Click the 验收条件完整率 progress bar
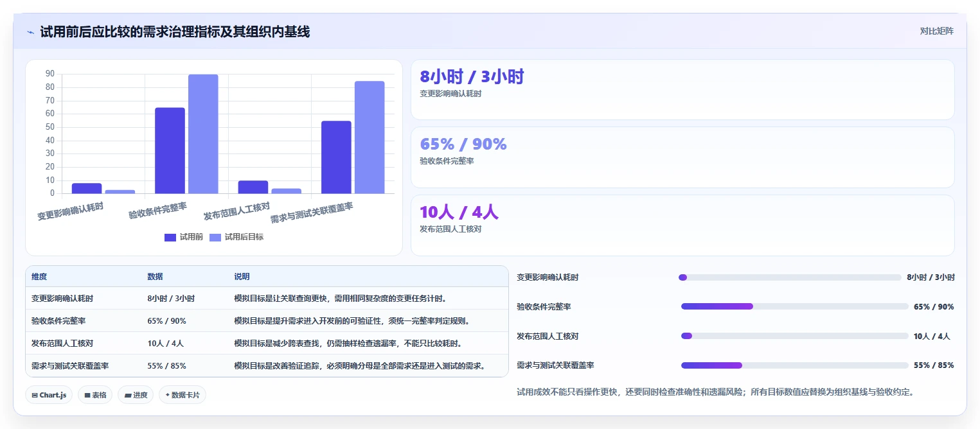 click(794, 306)
